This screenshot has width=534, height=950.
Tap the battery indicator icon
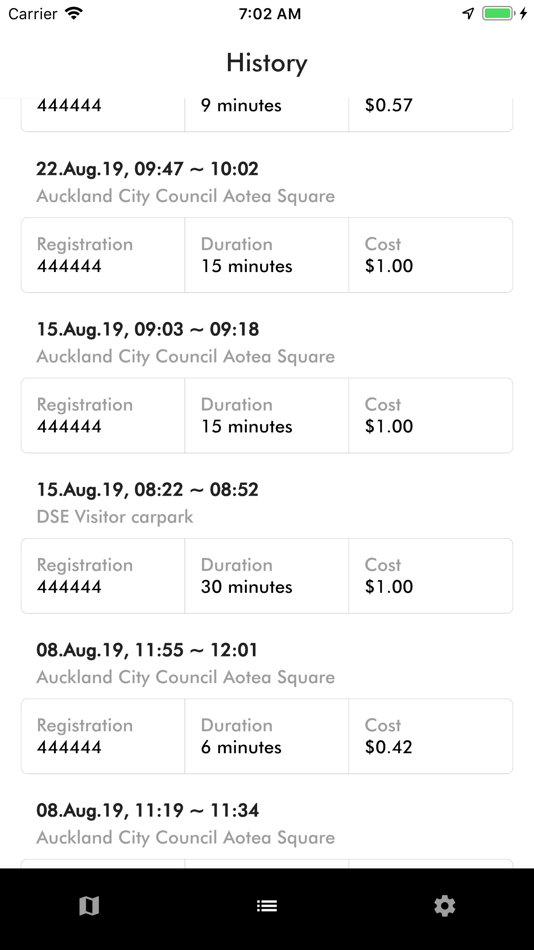pos(498,13)
